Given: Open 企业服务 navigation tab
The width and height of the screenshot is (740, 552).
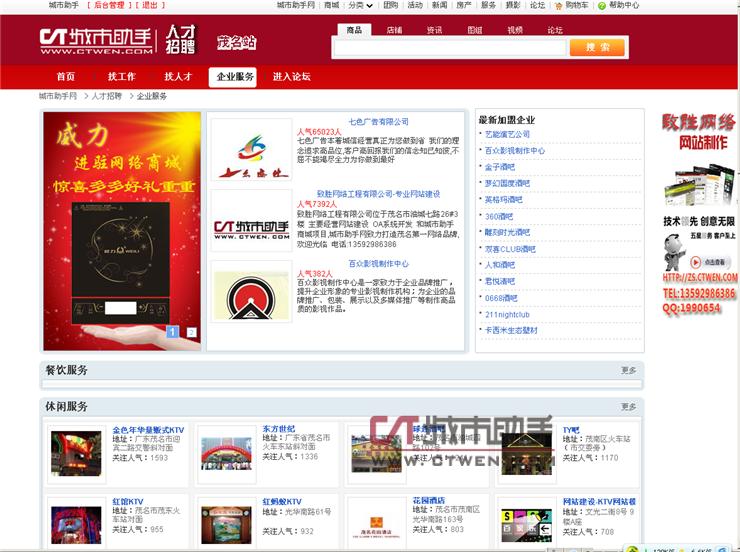Looking at the screenshot, I should (233, 77).
